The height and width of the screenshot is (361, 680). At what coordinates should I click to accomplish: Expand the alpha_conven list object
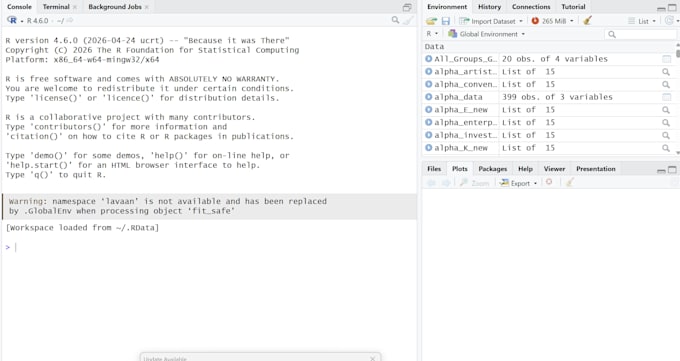coord(428,84)
